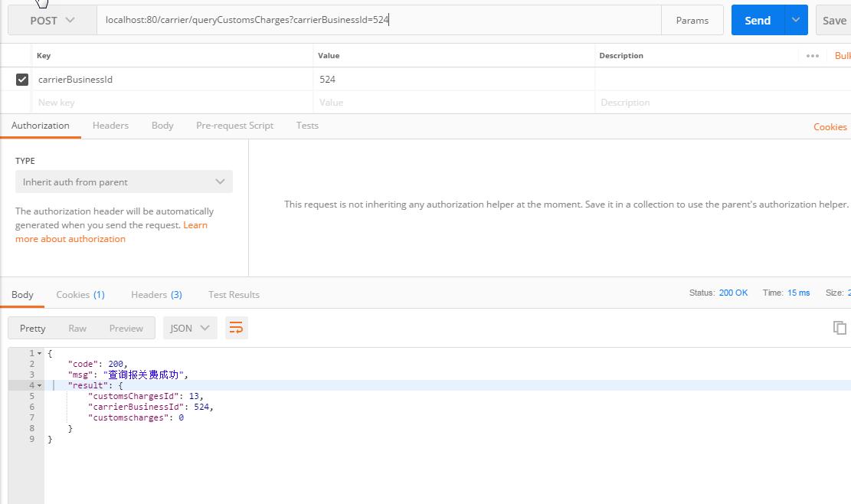The width and height of the screenshot is (851, 504).
Task: Open the response Headers (3) tab
Action: click(x=156, y=295)
